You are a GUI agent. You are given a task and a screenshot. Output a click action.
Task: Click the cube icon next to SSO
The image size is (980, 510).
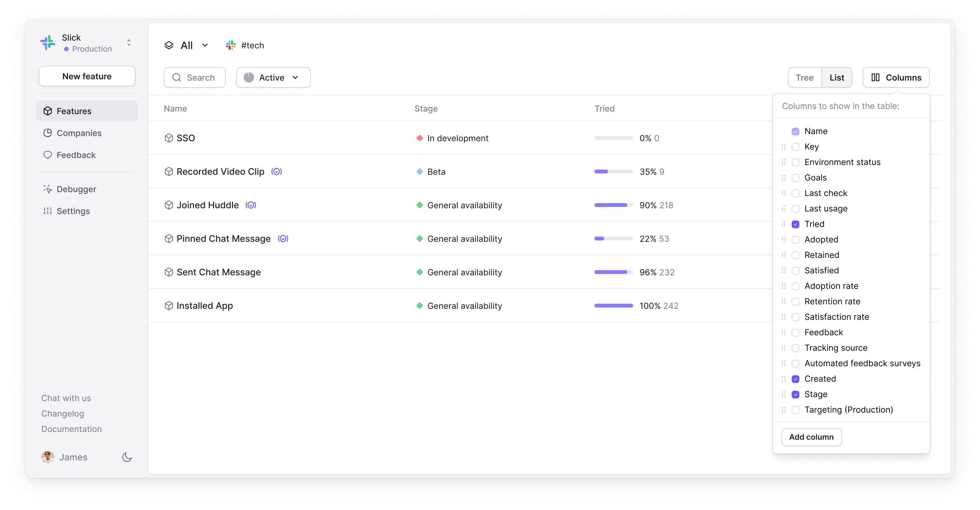pyautogui.click(x=169, y=138)
